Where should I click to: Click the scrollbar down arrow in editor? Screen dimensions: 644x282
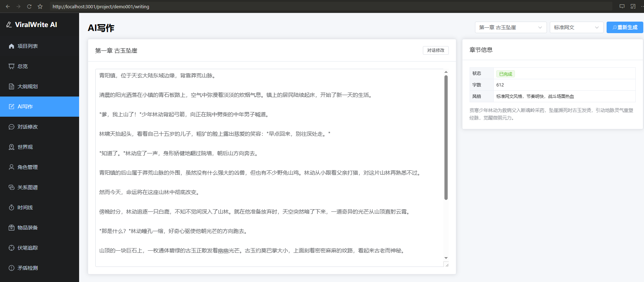tap(446, 258)
